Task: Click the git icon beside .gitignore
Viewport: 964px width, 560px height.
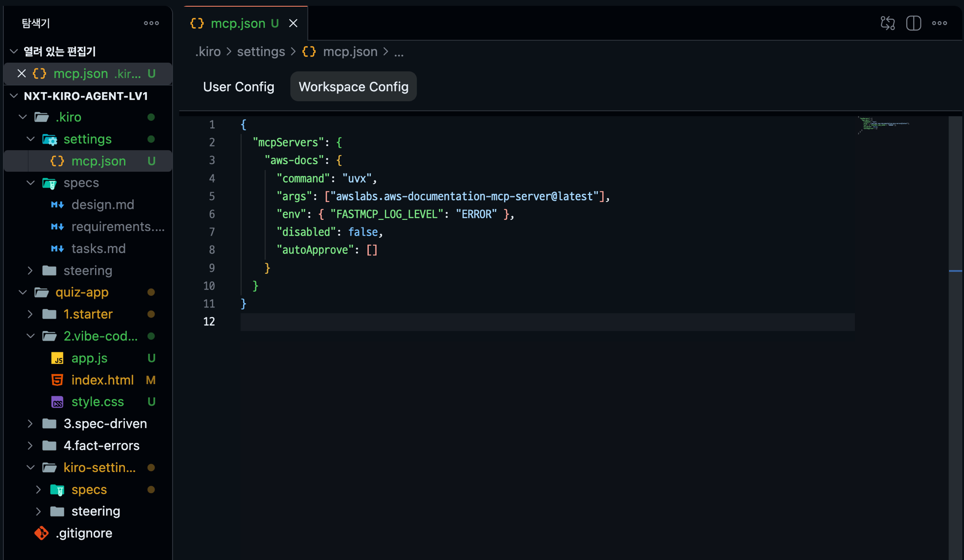Action: pos(41,533)
